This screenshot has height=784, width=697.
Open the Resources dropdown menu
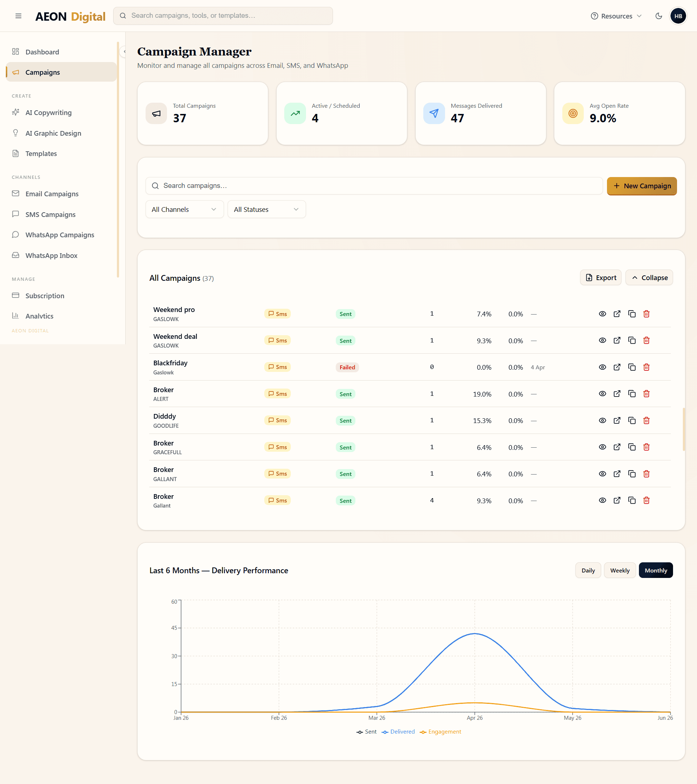(616, 16)
